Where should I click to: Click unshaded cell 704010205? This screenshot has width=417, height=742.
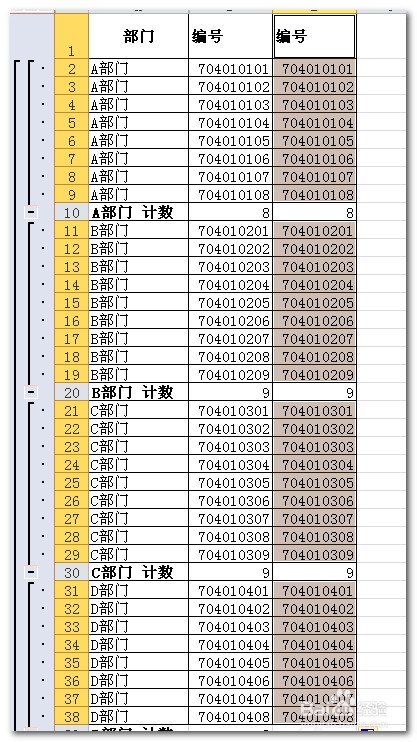[231, 302]
